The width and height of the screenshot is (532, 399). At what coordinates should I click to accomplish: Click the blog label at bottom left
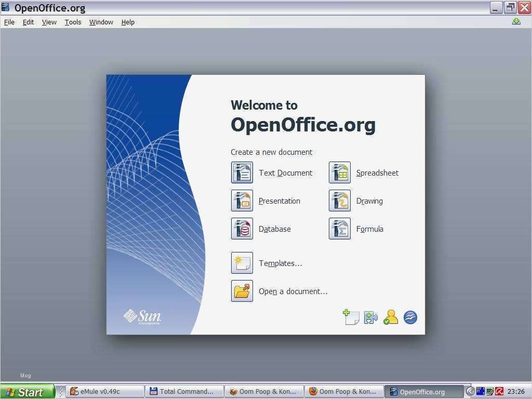pyautogui.click(x=25, y=375)
